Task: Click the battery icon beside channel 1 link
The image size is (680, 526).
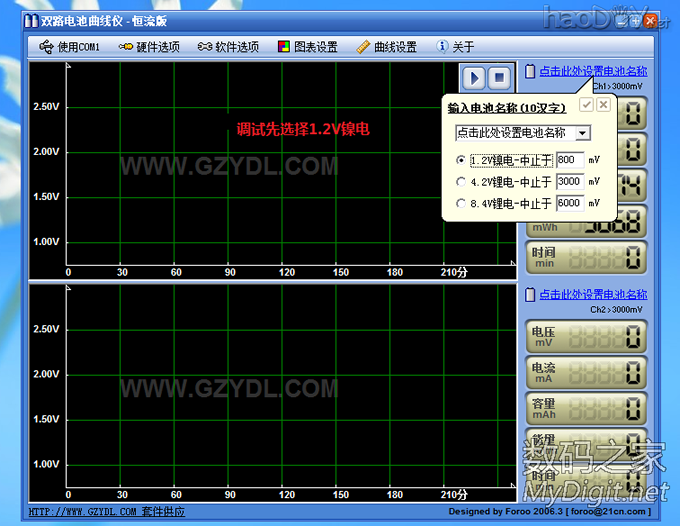Action: coord(530,71)
